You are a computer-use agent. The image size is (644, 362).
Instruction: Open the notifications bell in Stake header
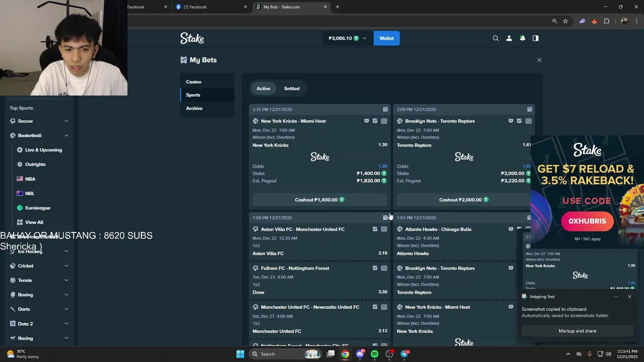click(522, 38)
